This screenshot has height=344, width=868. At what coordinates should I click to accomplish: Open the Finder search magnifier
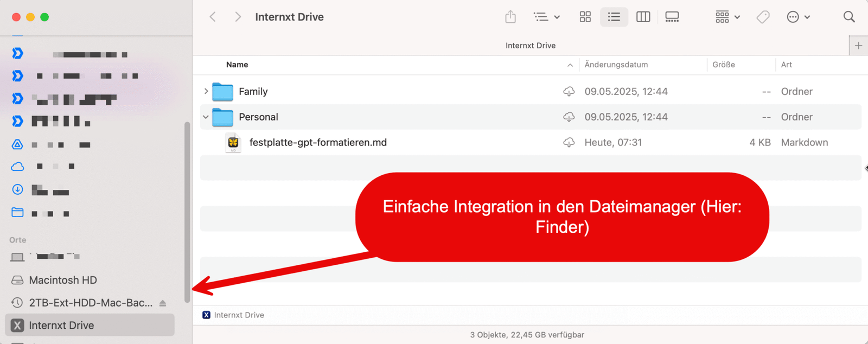(849, 17)
